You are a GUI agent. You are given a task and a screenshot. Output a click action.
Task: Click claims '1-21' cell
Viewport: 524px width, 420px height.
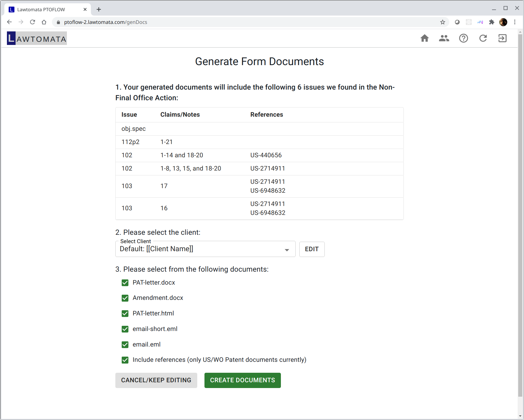pyautogui.click(x=166, y=142)
